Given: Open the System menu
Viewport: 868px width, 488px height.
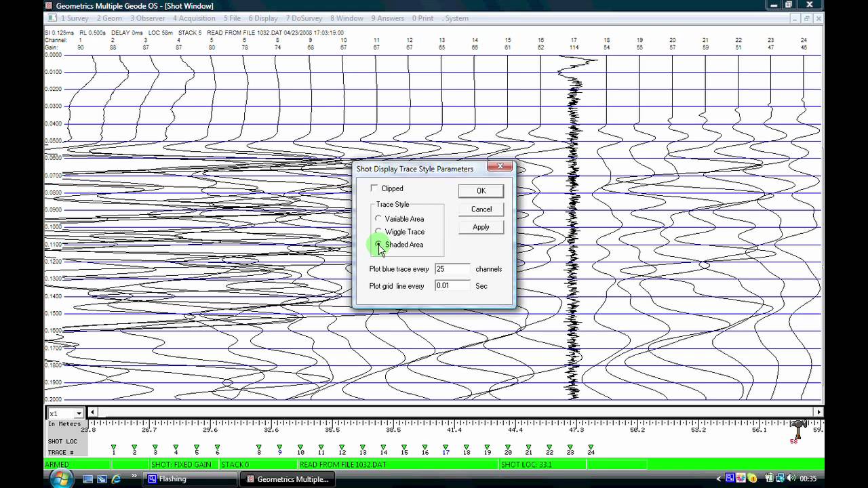Looking at the screenshot, I should click(x=455, y=18).
